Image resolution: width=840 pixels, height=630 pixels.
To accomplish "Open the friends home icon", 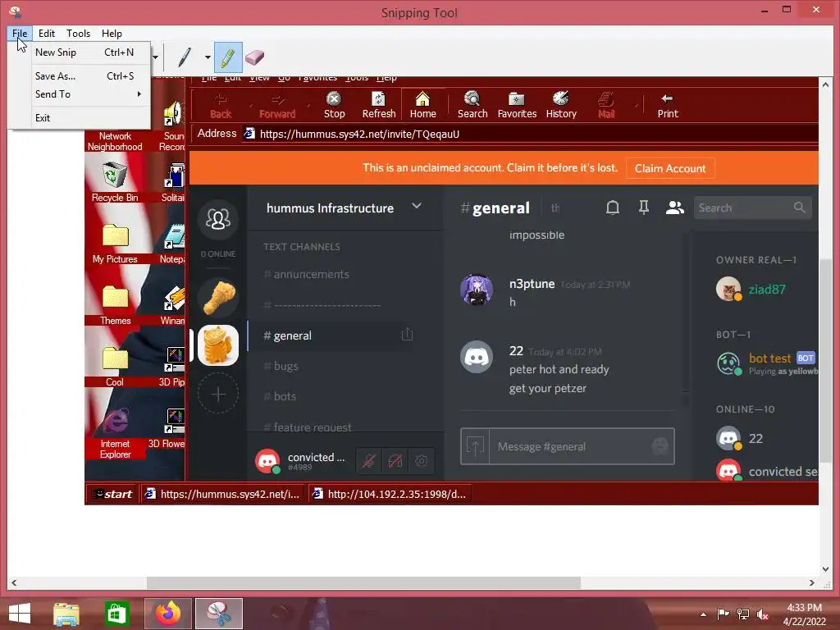I will (218, 218).
